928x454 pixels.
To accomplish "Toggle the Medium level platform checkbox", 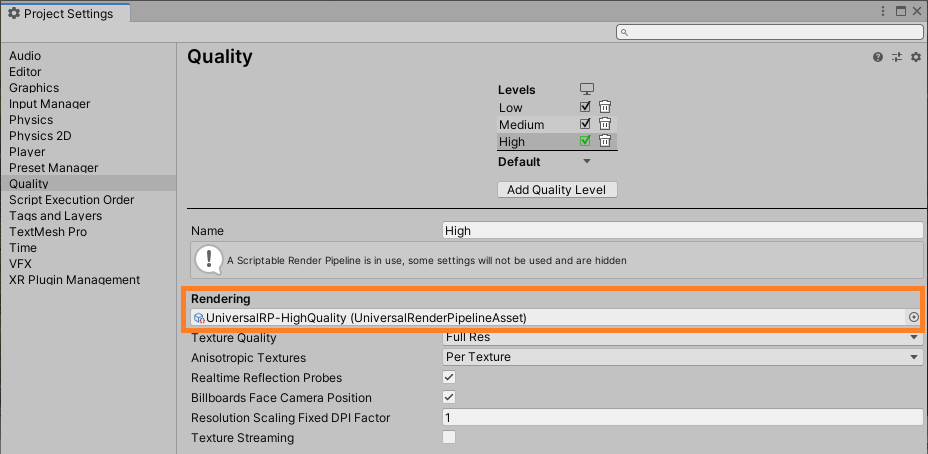I will [x=585, y=124].
